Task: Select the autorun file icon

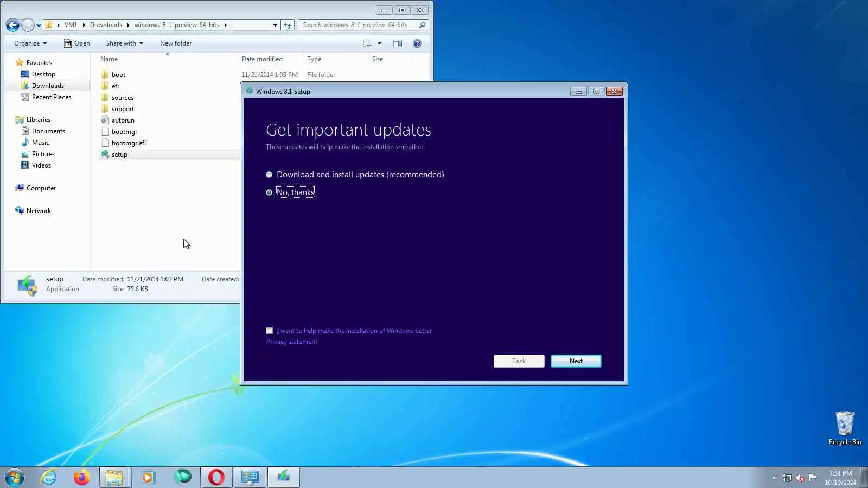Action: coord(105,120)
